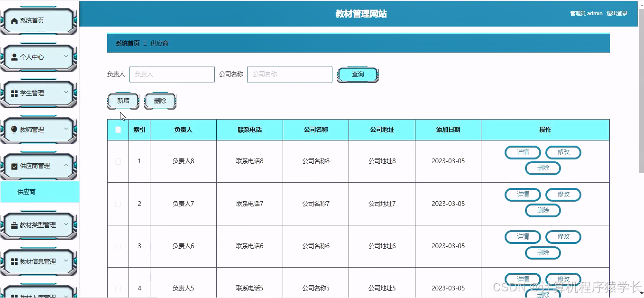Expand the 教师管理 menu chevron
Image resolution: width=644 pixels, height=298 pixels.
(66, 129)
